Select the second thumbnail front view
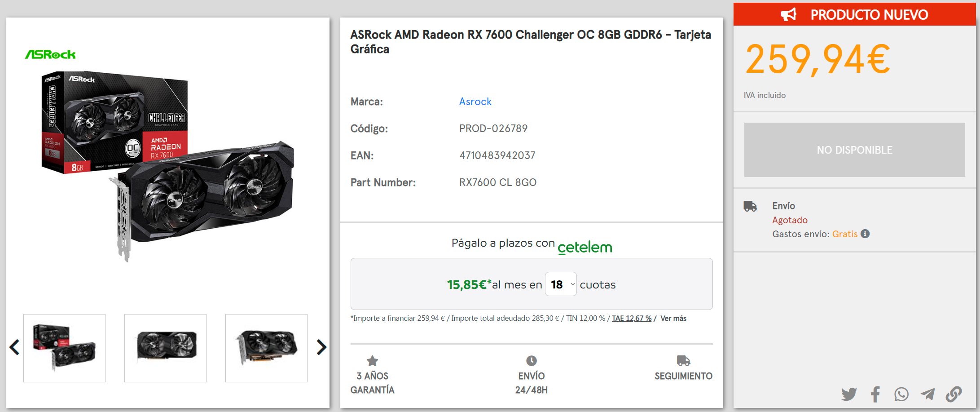 point(165,348)
